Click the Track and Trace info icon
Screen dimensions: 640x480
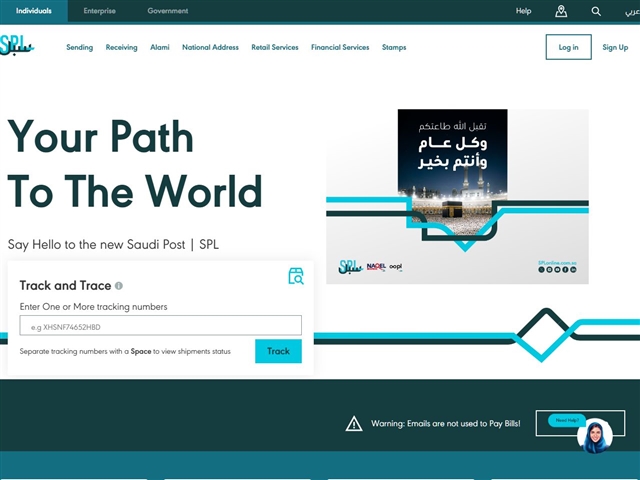click(119, 286)
